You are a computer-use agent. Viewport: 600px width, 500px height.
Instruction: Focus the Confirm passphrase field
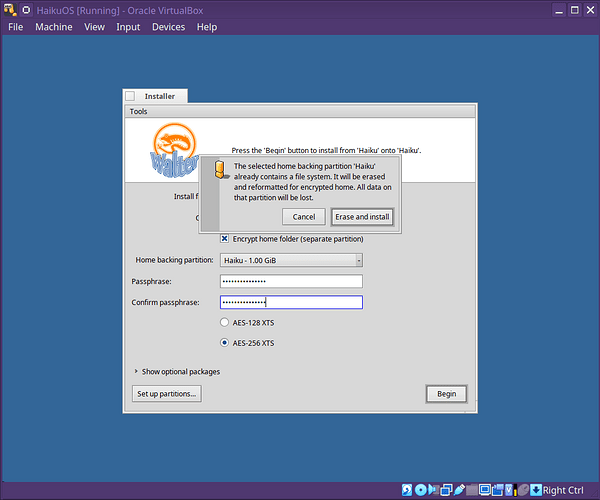tap(291, 302)
